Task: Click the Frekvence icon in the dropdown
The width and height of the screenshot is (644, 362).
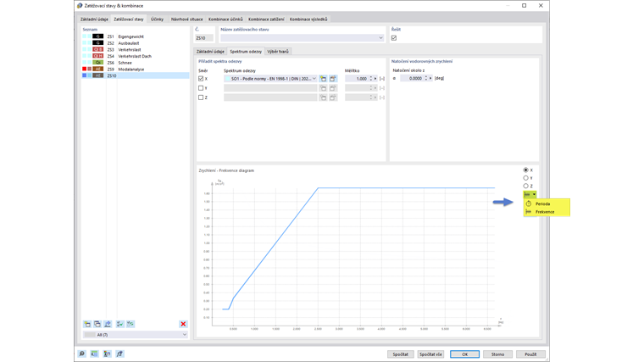Action: coord(529,212)
